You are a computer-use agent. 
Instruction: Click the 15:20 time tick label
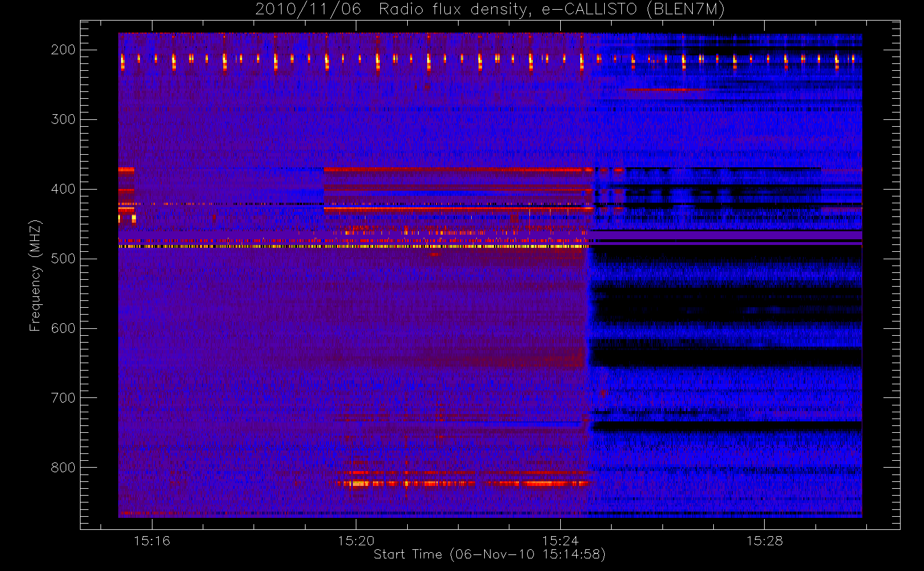tap(356, 541)
